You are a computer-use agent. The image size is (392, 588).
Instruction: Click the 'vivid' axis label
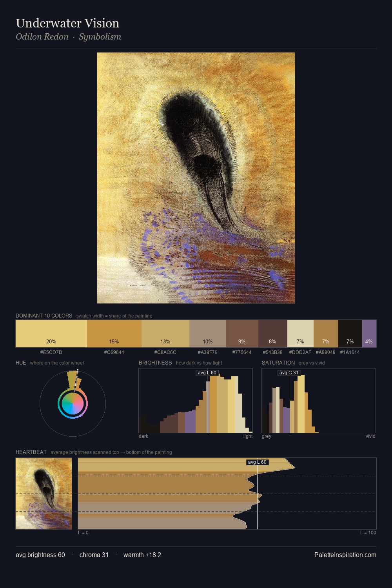370,436
